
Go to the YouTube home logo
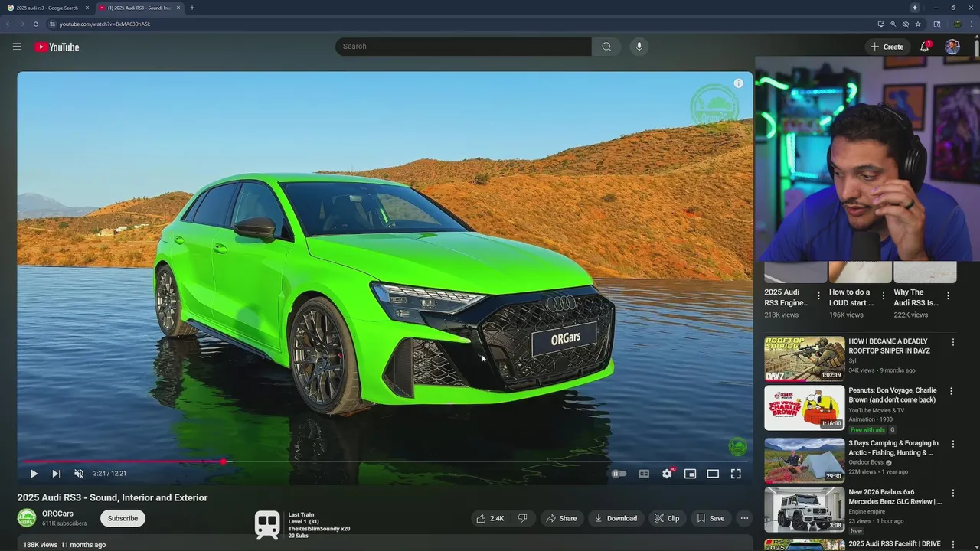pos(57,47)
